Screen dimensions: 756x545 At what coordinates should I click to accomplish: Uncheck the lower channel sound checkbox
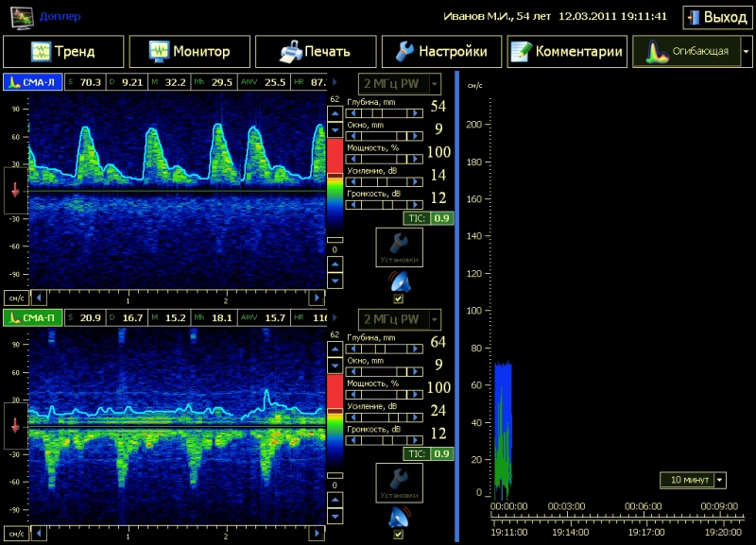(398, 534)
